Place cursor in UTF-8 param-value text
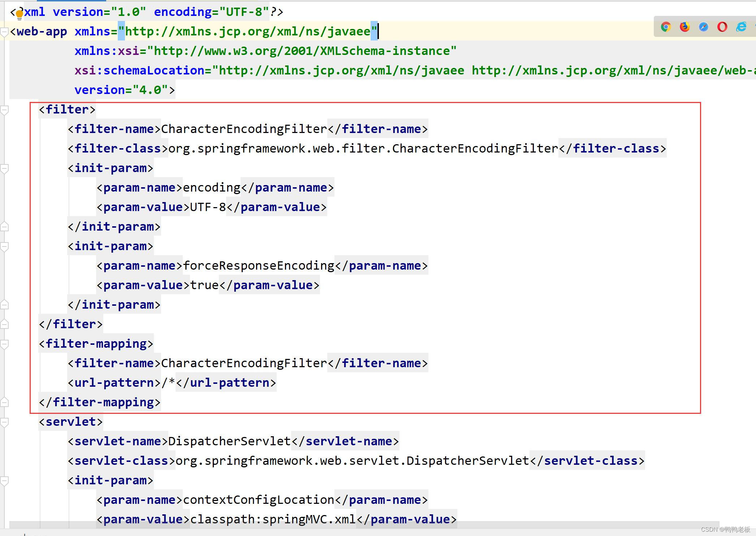 [208, 207]
